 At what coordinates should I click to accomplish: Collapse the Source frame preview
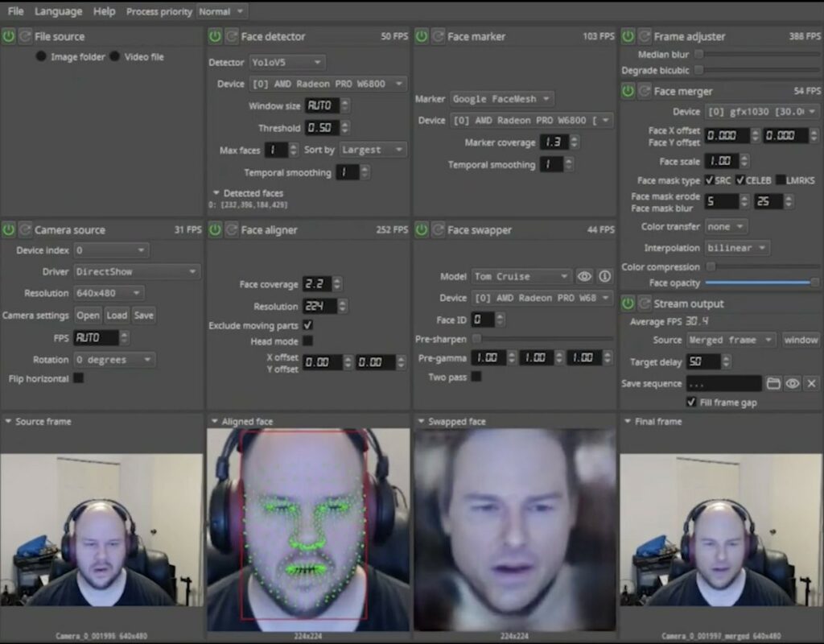point(8,421)
